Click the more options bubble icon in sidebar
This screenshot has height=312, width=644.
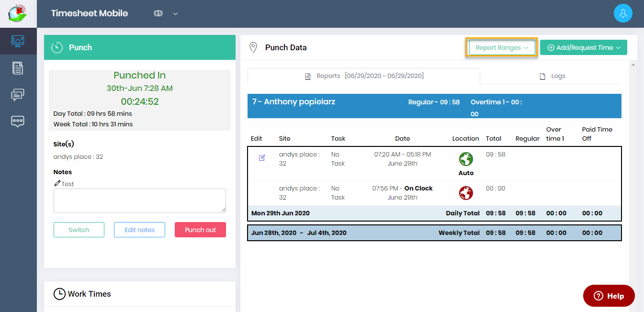pos(18,121)
